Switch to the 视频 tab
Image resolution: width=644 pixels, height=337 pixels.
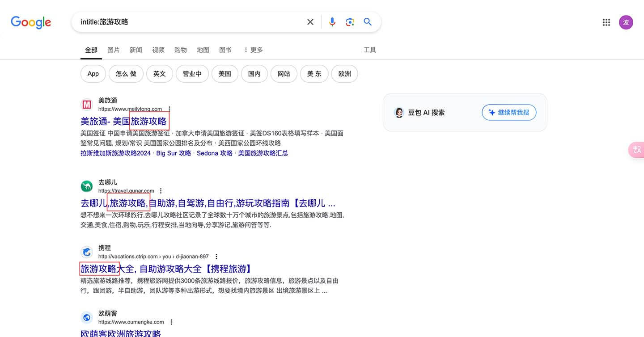point(158,50)
